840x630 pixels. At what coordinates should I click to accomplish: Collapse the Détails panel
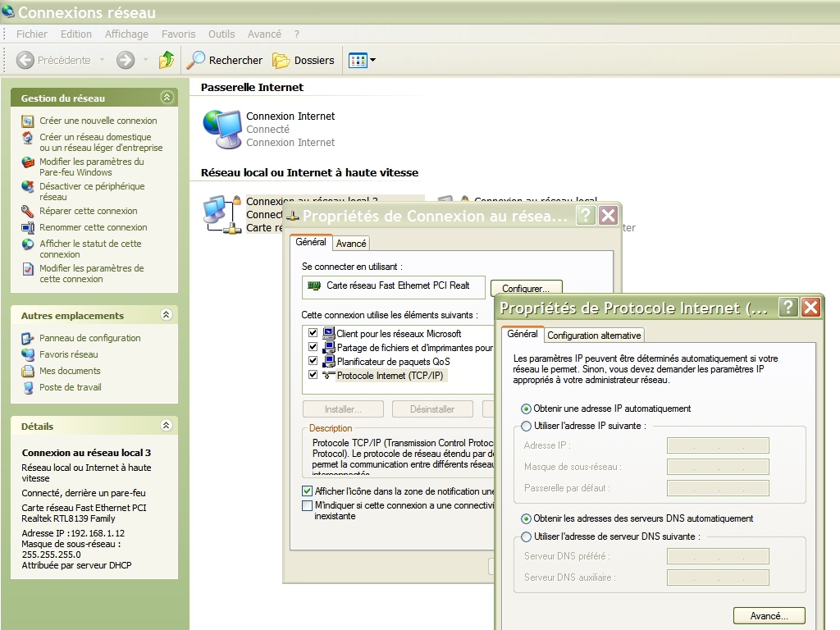[x=167, y=426]
